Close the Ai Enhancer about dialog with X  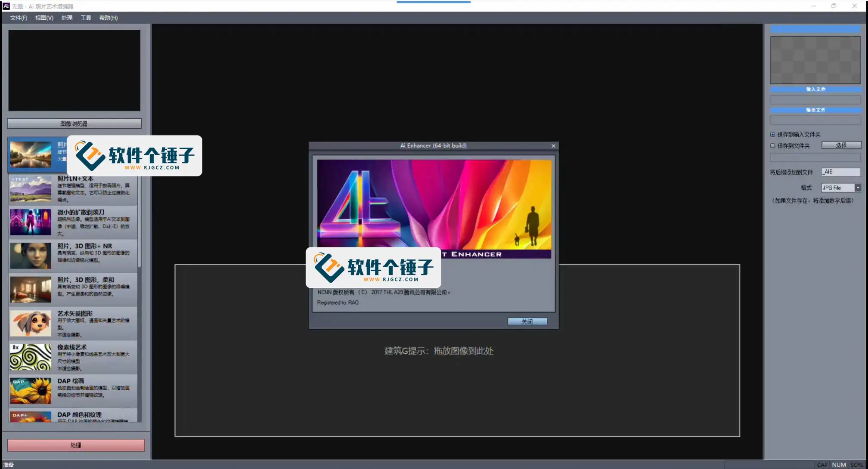553,146
